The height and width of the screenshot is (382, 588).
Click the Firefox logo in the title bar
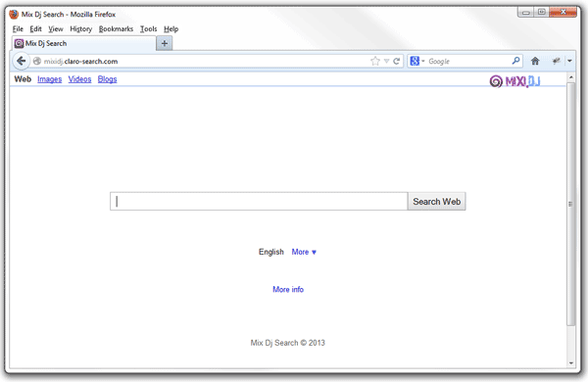click(x=14, y=15)
